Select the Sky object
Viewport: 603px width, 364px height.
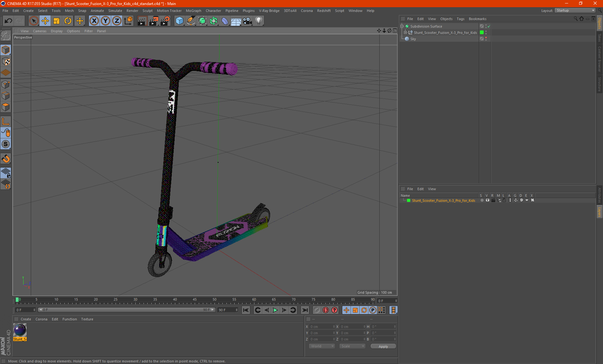(x=413, y=39)
